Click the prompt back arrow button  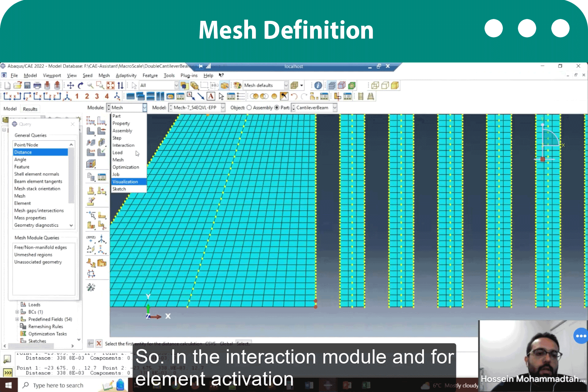point(90,344)
